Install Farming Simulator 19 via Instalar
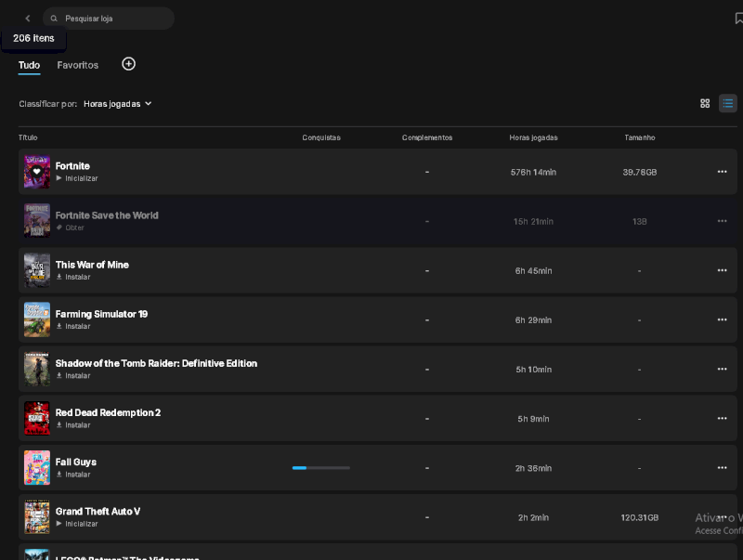The width and height of the screenshot is (743, 560). coord(73,326)
